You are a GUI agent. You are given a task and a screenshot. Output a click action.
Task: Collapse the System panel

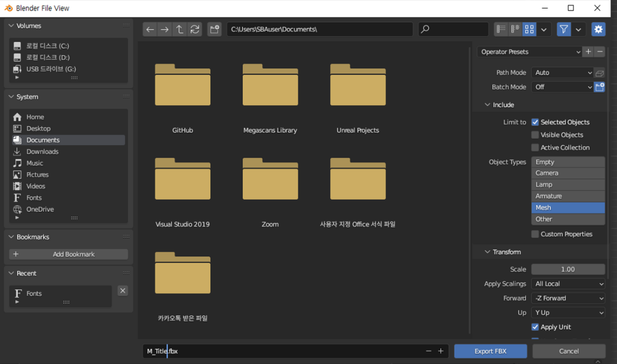coord(11,96)
